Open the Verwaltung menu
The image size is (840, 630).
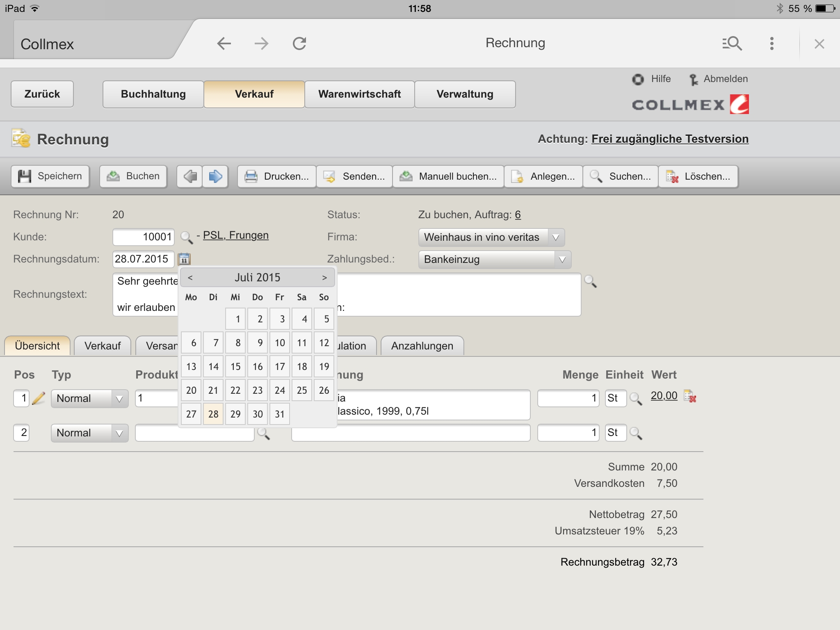click(465, 94)
